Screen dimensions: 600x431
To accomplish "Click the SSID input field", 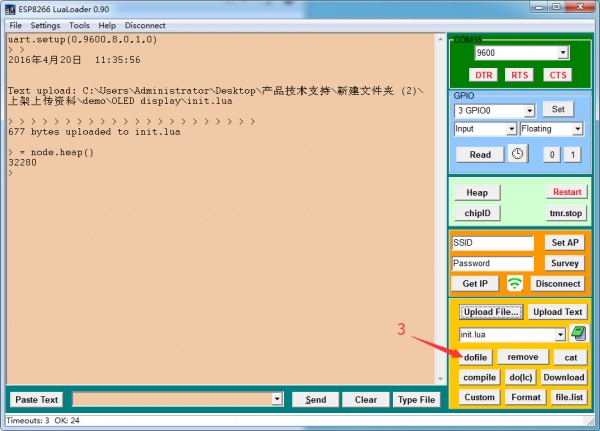I will click(493, 243).
